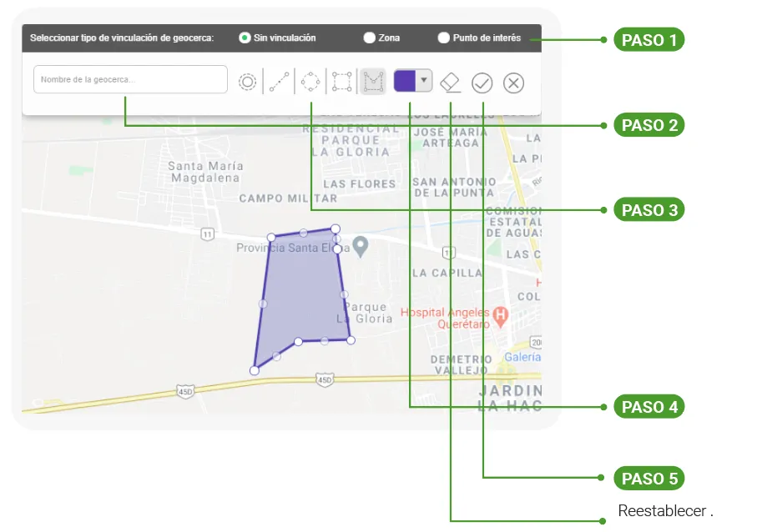Click the bottom-left polygon vertex handle
Viewport: 757px width, 532px height.
(x=255, y=370)
